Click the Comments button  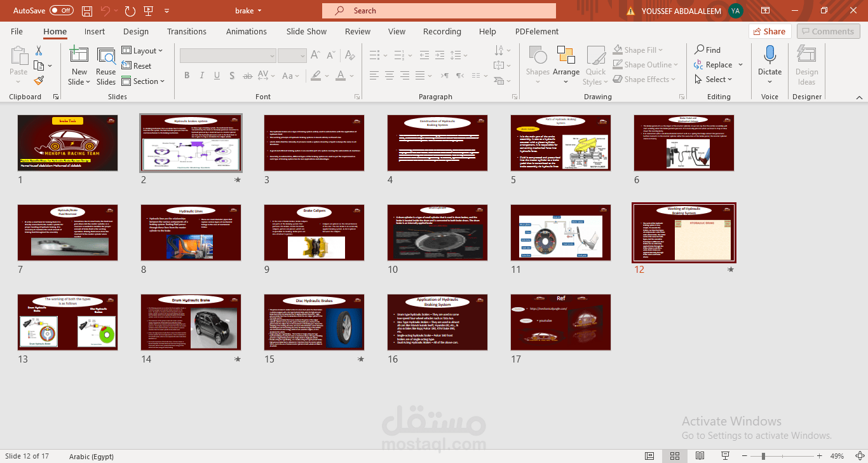click(x=828, y=31)
